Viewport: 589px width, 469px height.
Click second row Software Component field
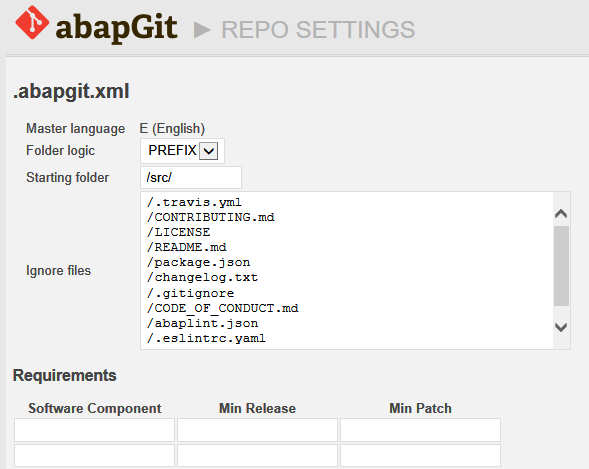click(x=94, y=456)
